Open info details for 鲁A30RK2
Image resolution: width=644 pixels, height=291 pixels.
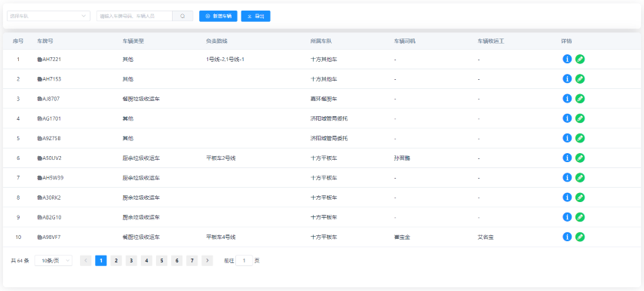click(x=567, y=197)
